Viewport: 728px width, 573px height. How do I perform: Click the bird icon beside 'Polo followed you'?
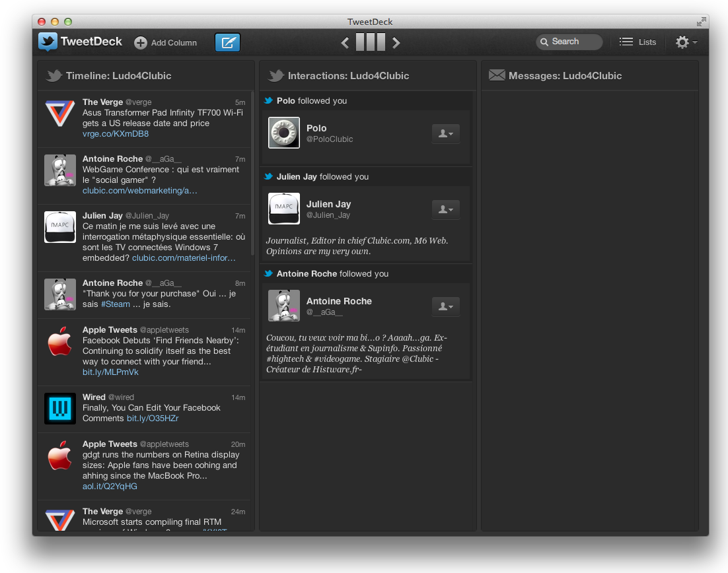(x=269, y=100)
